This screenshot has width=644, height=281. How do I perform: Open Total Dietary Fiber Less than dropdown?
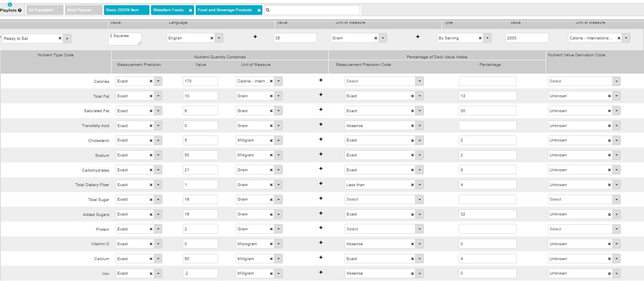[419, 185]
